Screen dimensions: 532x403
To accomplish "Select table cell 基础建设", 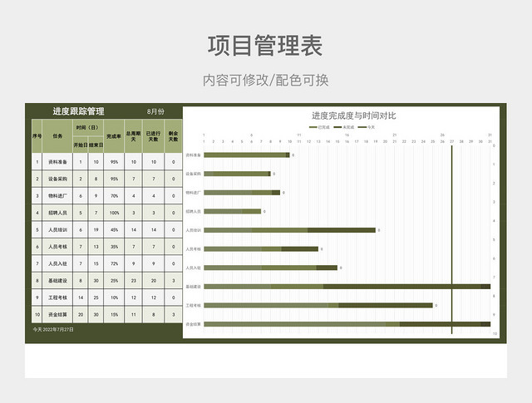I will 57,281.
